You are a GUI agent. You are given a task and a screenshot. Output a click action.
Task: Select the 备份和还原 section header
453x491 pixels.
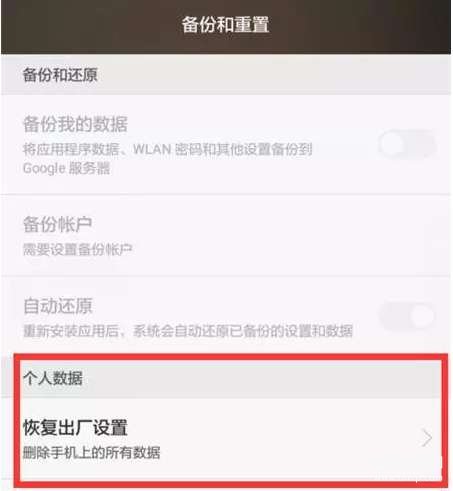coord(60,74)
